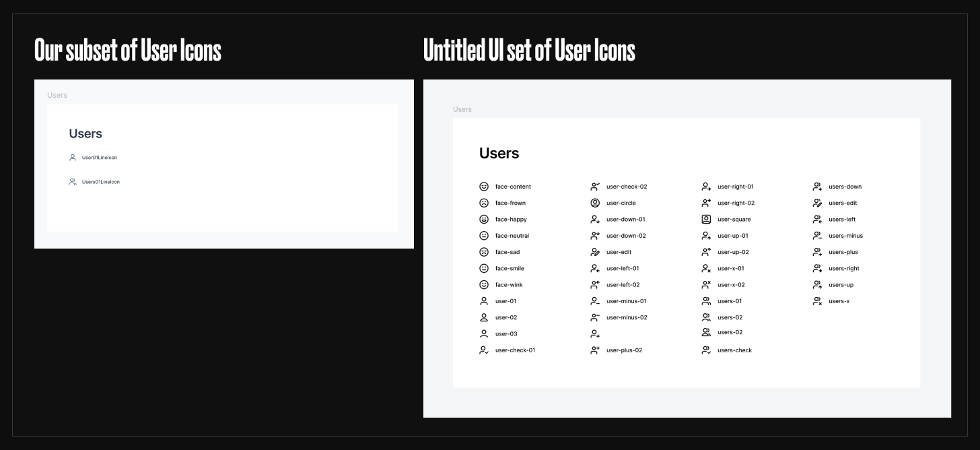
Task: Select the users-x icon
Action: [x=817, y=301]
